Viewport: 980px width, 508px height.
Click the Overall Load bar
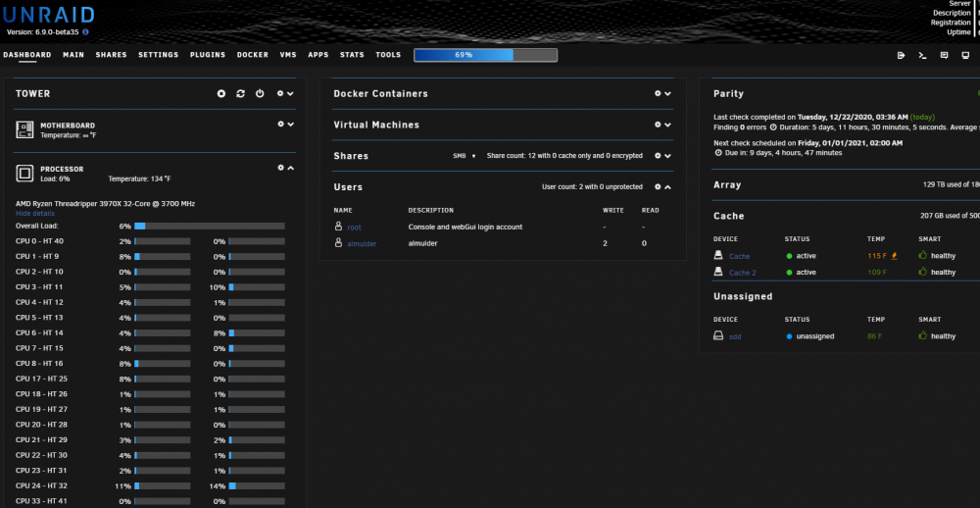pos(210,226)
